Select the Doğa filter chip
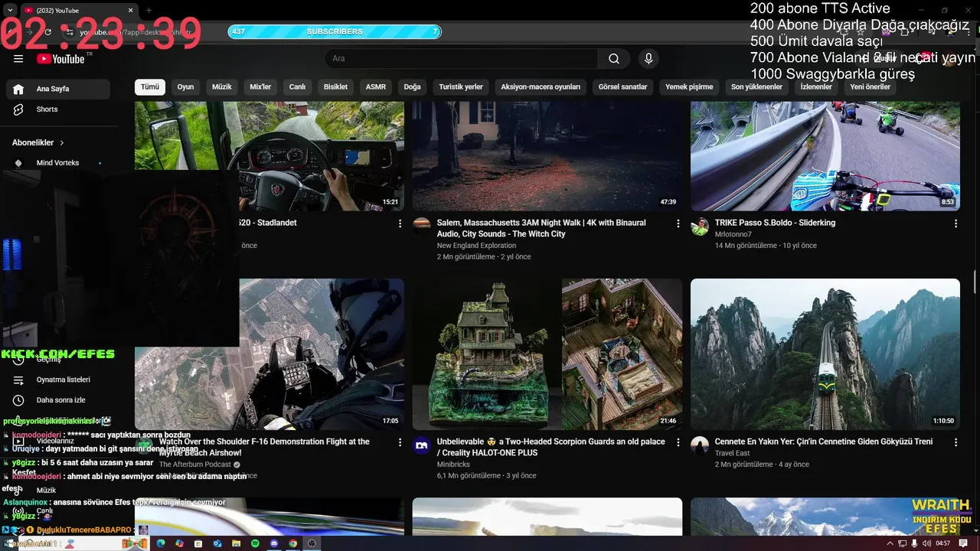The width and height of the screenshot is (980, 551). [412, 87]
